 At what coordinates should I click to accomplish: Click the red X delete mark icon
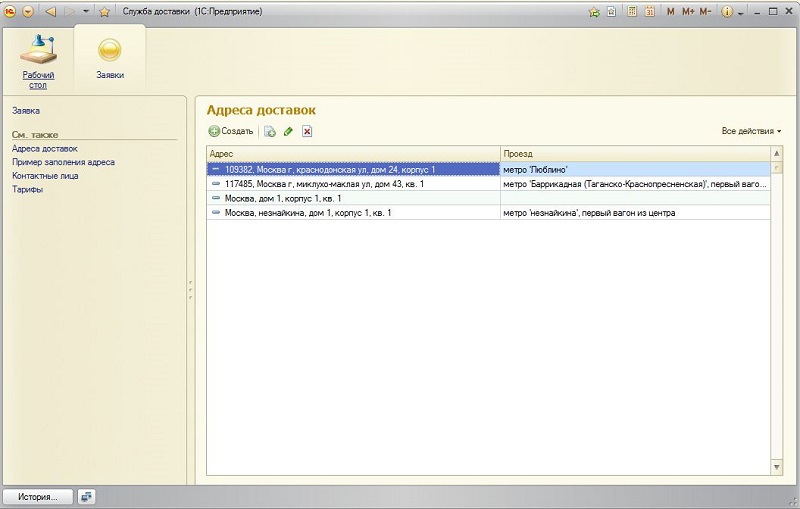[307, 131]
